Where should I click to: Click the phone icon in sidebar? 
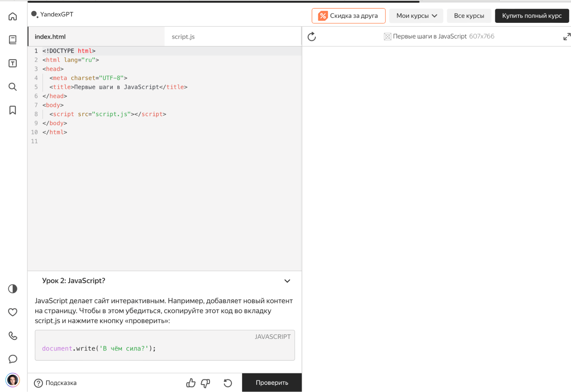pyautogui.click(x=13, y=335)
